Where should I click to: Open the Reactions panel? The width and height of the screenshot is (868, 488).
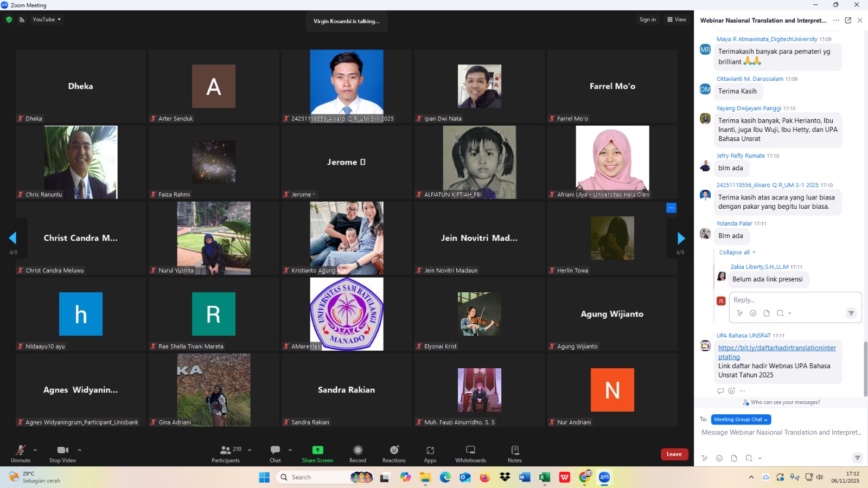tap(394, 453)
